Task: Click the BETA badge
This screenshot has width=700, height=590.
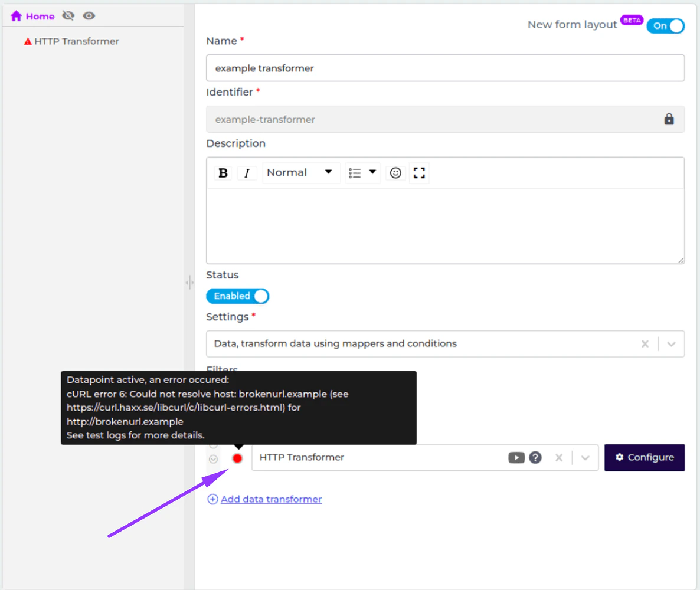Action: pyautogui.click(x=632, y=20)
